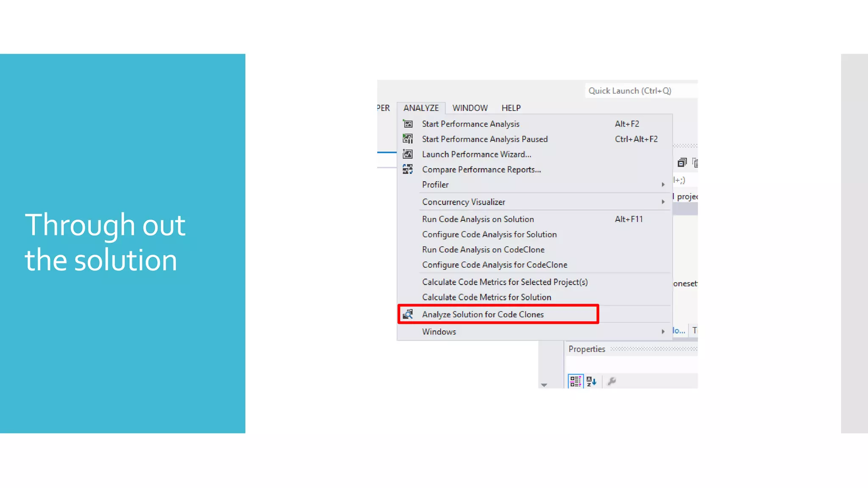Select Configure Code Analysis for CodeClone

click(x=494, y=265)
